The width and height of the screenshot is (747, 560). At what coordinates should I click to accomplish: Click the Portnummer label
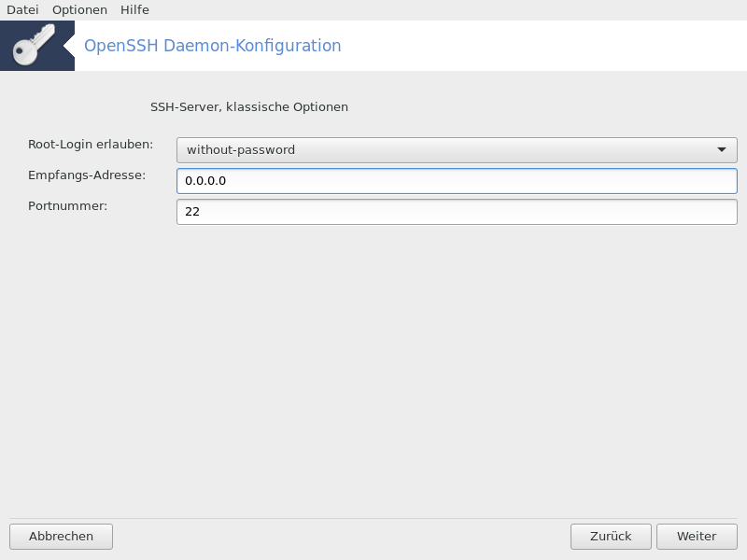(67, 206)
